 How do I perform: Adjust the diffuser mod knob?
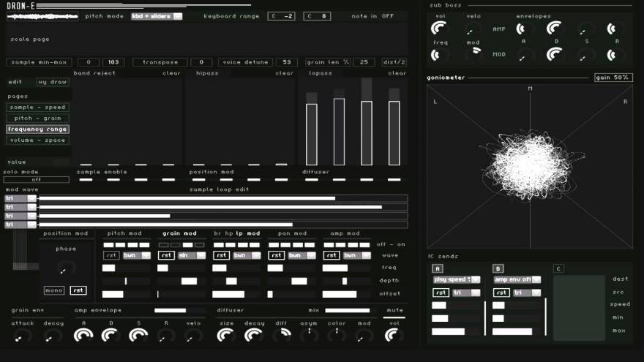pos(364,336)
